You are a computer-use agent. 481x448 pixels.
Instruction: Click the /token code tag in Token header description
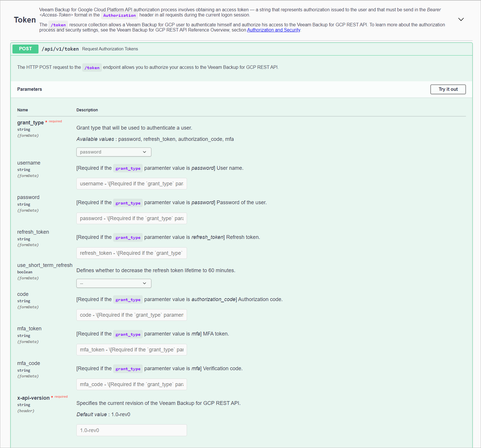[58, 25]
